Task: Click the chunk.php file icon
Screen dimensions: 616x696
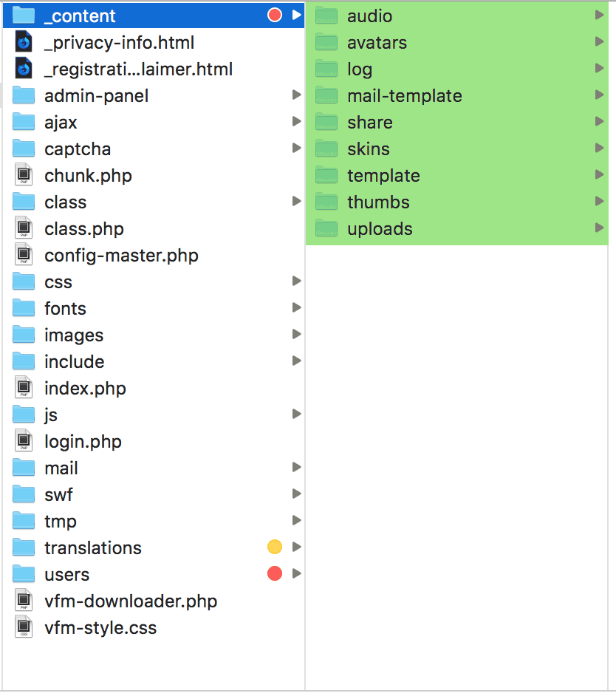Action: 24,176
